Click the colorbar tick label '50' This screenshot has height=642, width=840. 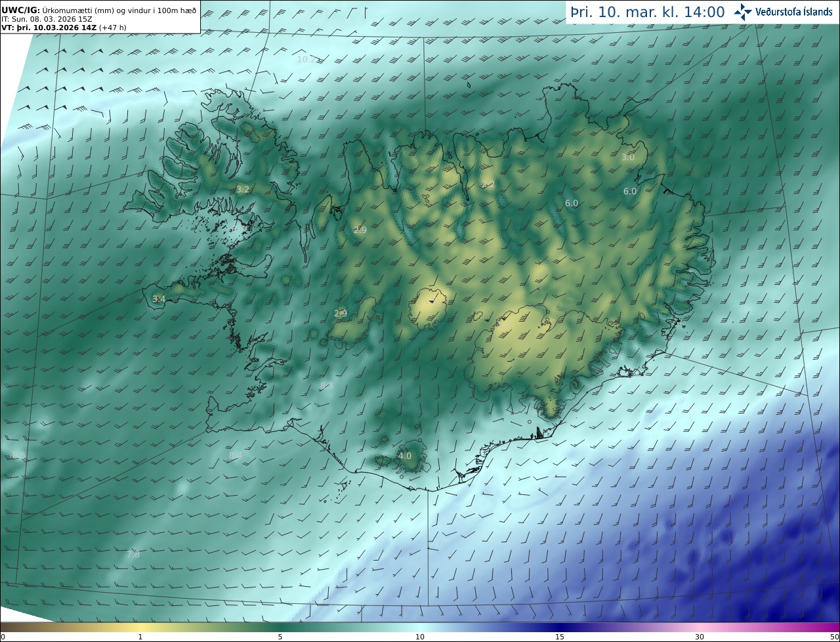(834, 637)
